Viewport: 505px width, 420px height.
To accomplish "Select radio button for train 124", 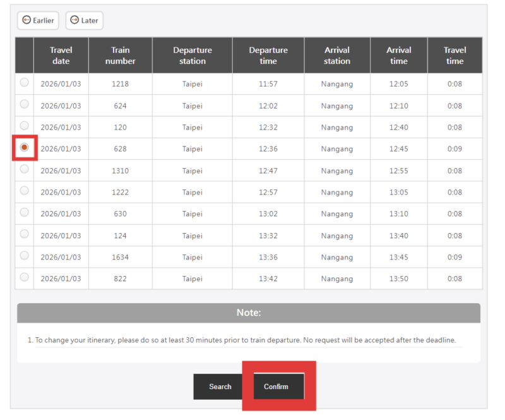I will coord(24,234).
